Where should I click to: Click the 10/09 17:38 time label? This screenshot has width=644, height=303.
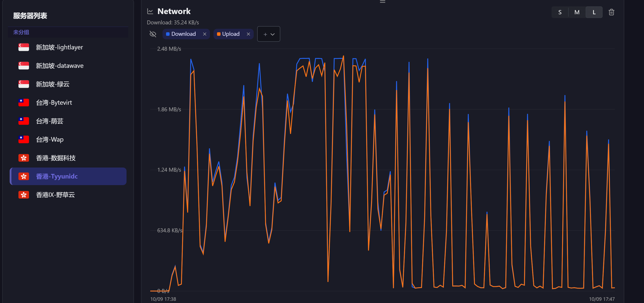click(163, 299)
